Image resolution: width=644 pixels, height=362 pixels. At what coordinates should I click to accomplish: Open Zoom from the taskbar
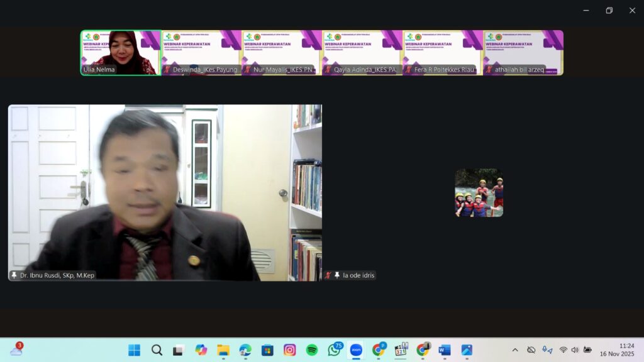[x=356, y=350]
